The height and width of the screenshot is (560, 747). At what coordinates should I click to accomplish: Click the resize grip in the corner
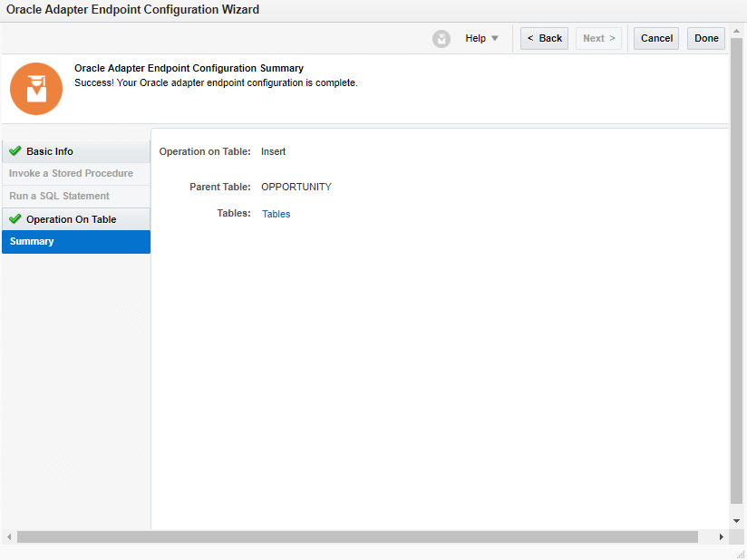tap(740, 554)
